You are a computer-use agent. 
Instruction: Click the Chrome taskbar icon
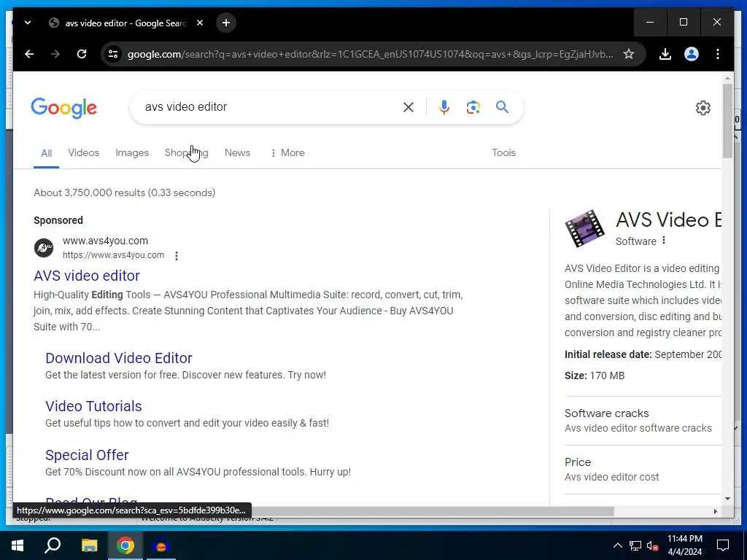coord(125,545)
